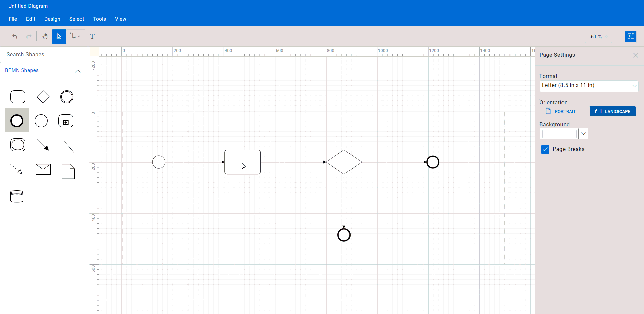Open the Edit menu
Image resolution: width=644 pixels, height=314 pixels.
tap(31, 19)
